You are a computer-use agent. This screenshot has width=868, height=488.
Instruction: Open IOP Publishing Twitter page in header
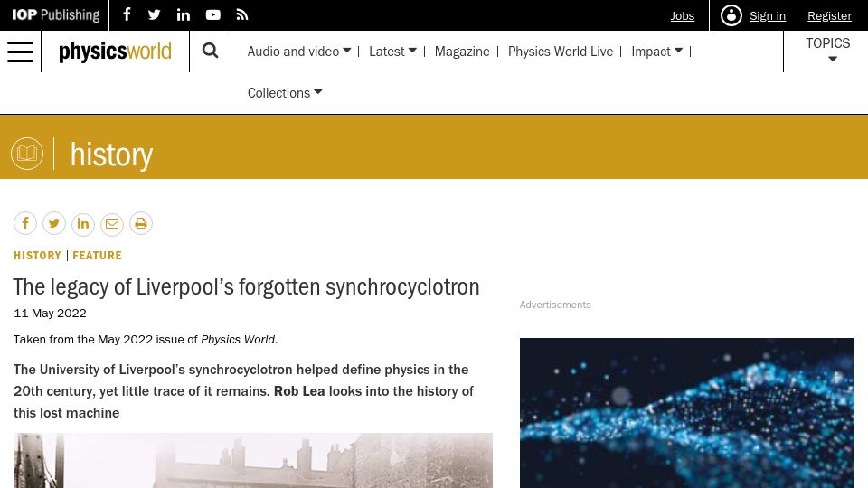pos(155,15)
